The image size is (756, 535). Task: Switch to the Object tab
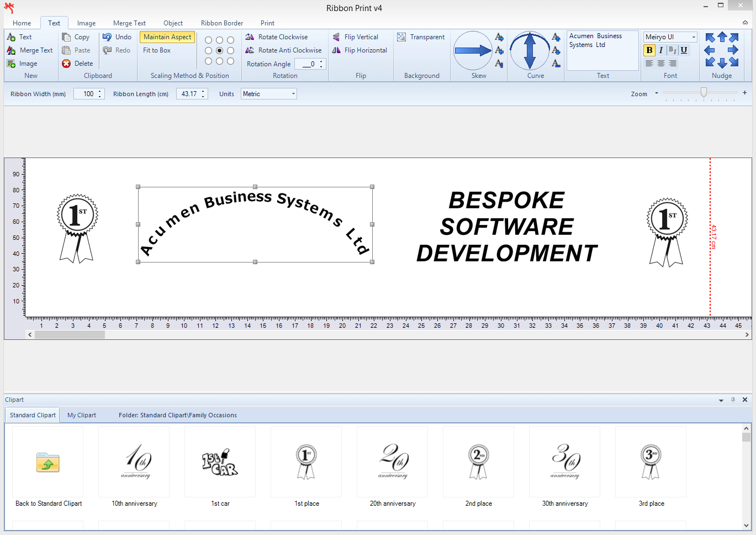tap(173, 23)
